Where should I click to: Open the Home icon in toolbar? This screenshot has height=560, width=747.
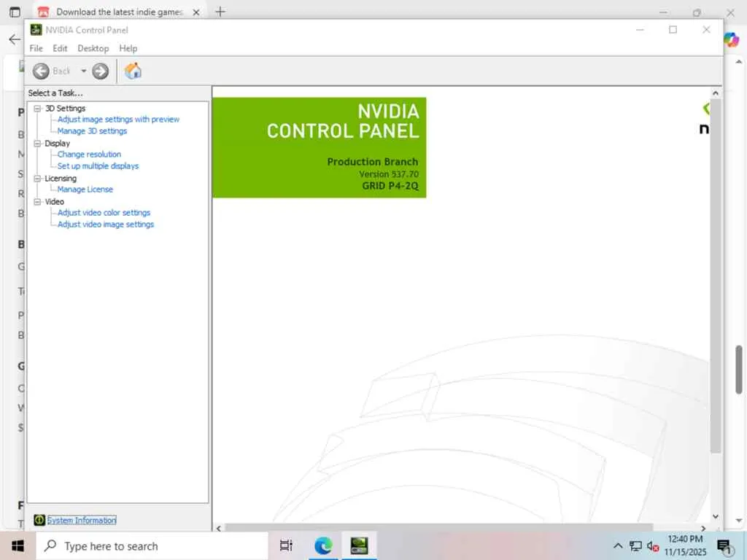133,71
